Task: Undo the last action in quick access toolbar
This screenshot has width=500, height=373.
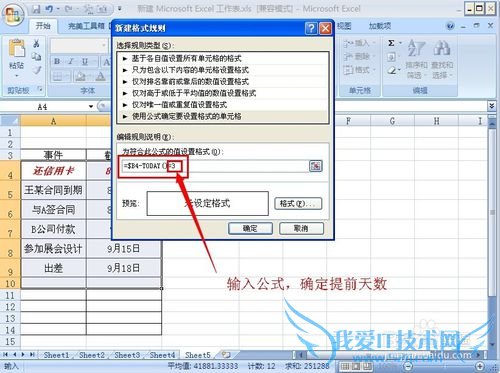Action: click(x=49, y=9)
